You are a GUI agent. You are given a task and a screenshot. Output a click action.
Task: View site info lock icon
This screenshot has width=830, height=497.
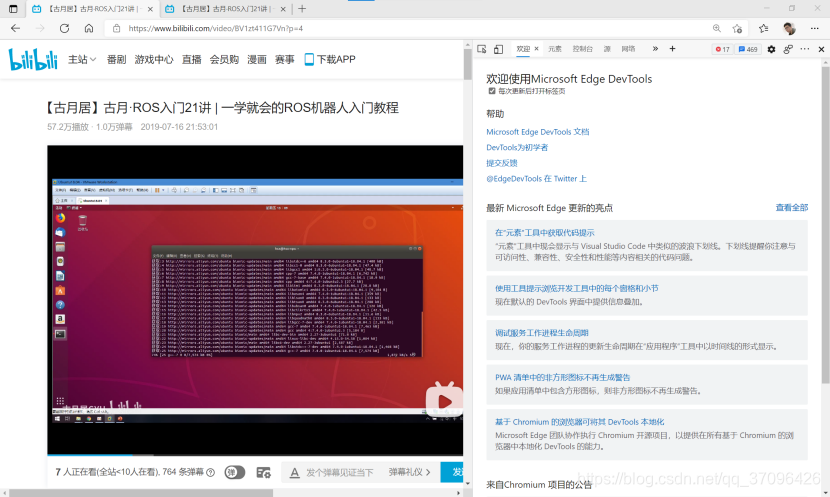coord(116,29)
